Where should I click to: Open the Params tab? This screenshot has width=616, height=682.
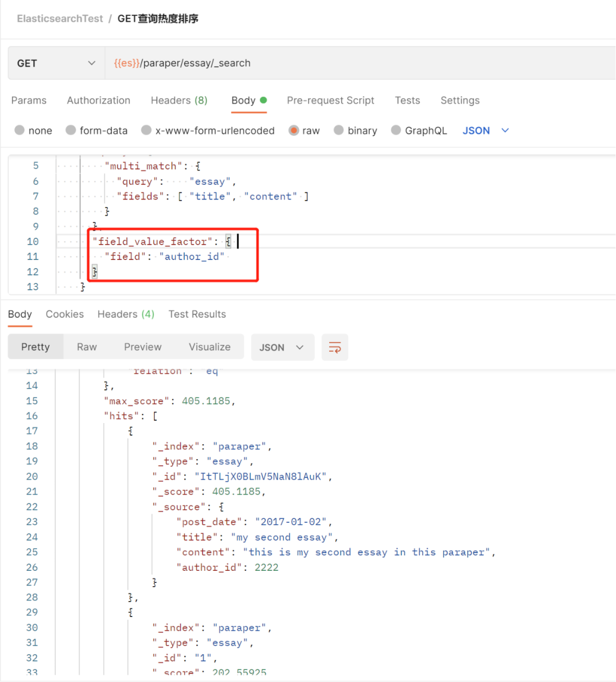[x=29, y=100]
